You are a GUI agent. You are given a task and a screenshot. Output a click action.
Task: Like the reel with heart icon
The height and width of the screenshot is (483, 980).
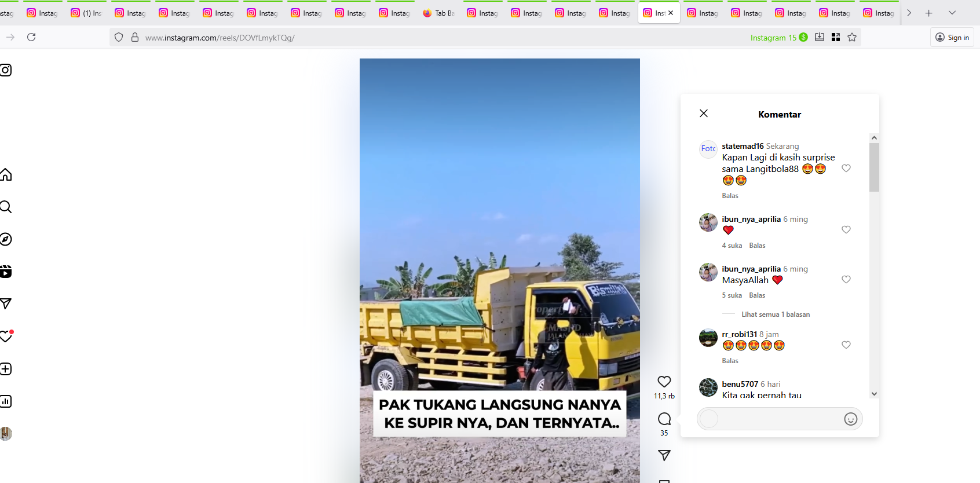click(x=664, y=382)
